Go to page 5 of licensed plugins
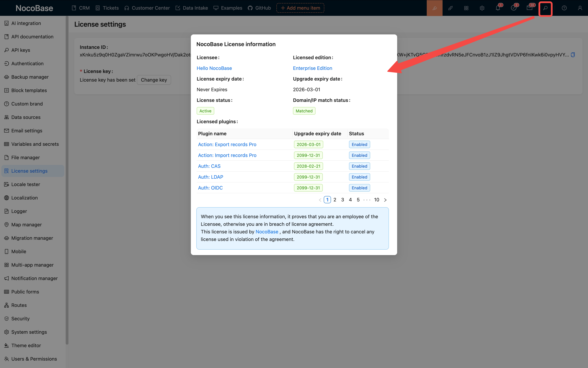Screen dimensions: 588x368 point(358,200)
